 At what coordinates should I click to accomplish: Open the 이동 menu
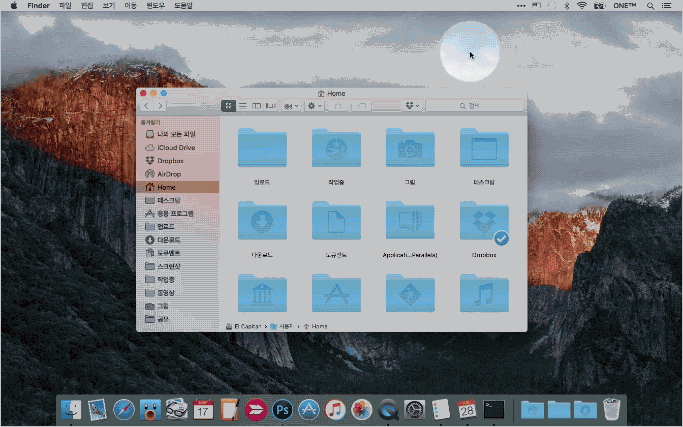coord(130,6)
